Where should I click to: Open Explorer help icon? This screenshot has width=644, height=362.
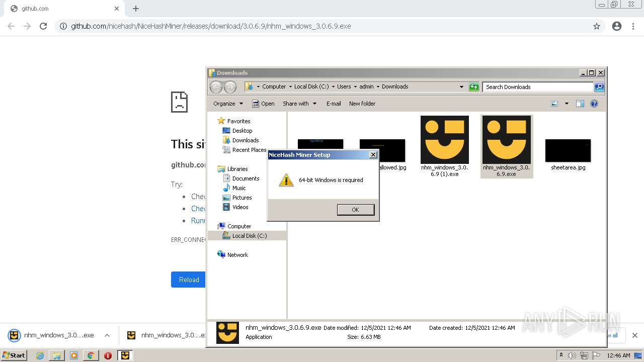coord(594,104)
